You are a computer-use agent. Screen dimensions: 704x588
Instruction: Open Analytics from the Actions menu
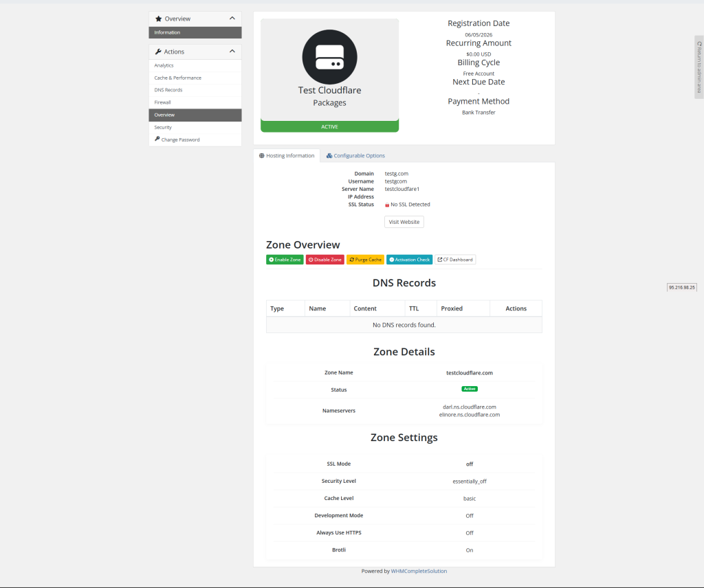tap(195, 65)
